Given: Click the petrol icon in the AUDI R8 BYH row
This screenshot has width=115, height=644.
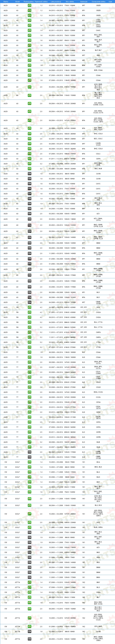Looking at the screenshot, I should click(30, 307).
